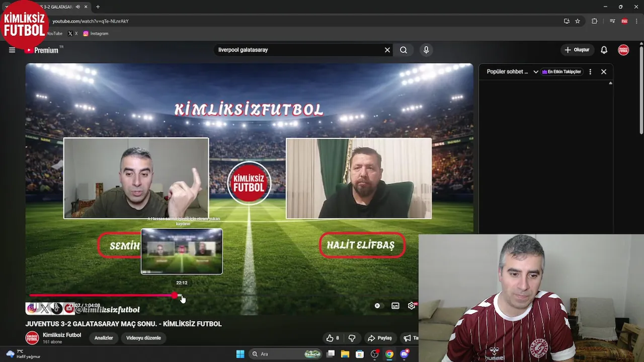Open video player settings gear
Viewport: 644px width, 362px height.
tap(412, 306)
